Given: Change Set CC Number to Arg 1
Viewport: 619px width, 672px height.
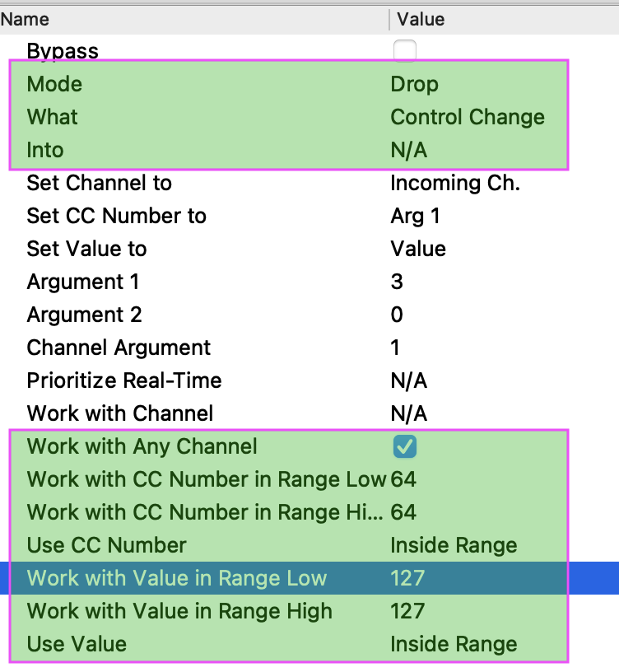Looking at the screenshot, I should [x=415, y=216].
